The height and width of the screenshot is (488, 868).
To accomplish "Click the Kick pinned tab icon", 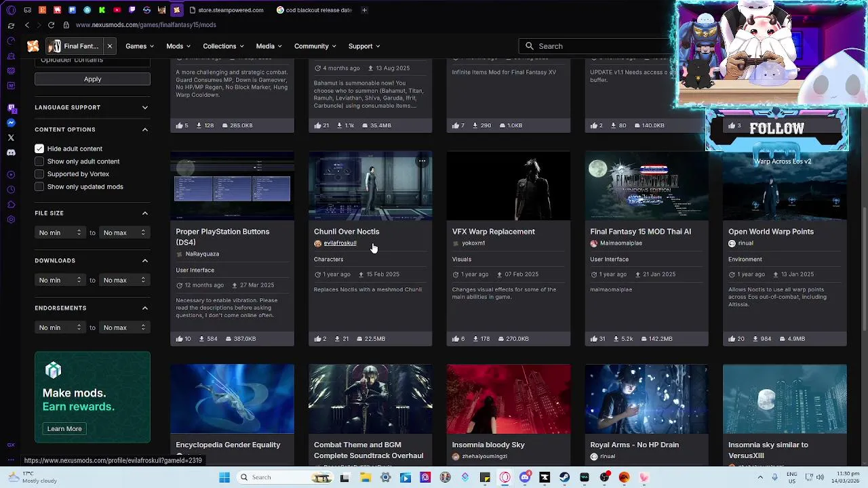I will pyautogui.click(x=102, y=10).
